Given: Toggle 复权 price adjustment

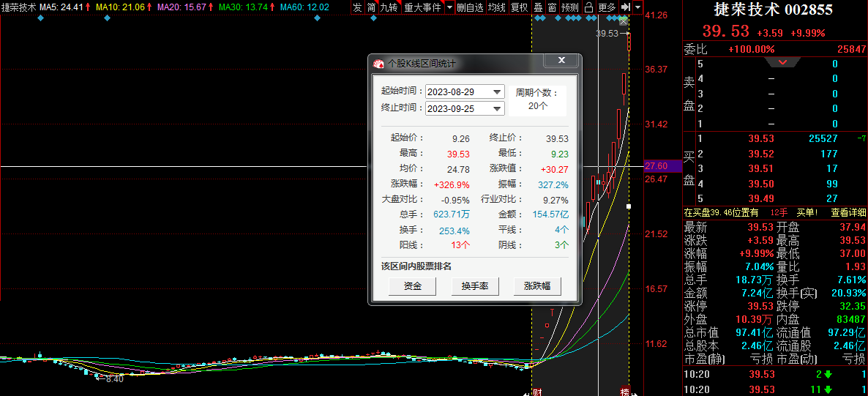Looking at the screenshot, I should coord(519,7).
